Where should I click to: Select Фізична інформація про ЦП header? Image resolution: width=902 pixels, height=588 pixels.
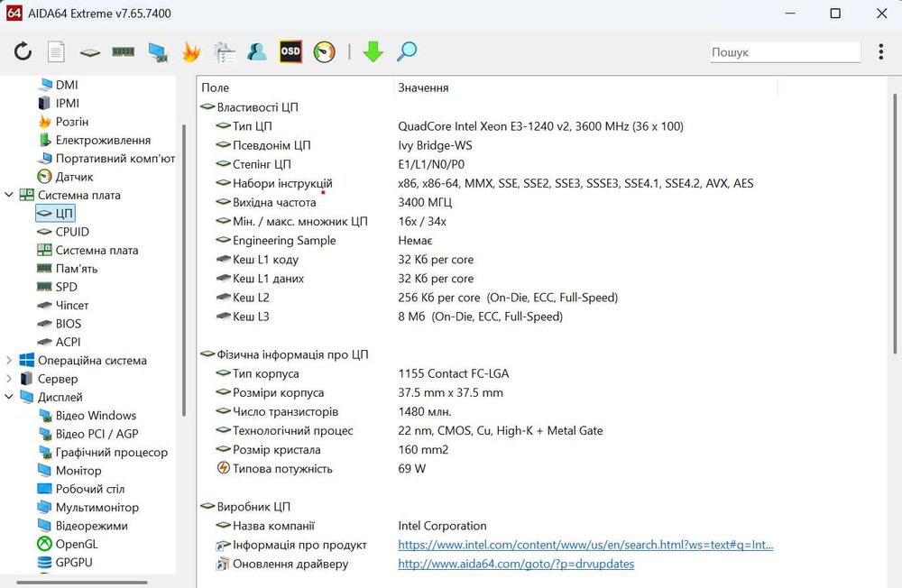pos(284,355)
